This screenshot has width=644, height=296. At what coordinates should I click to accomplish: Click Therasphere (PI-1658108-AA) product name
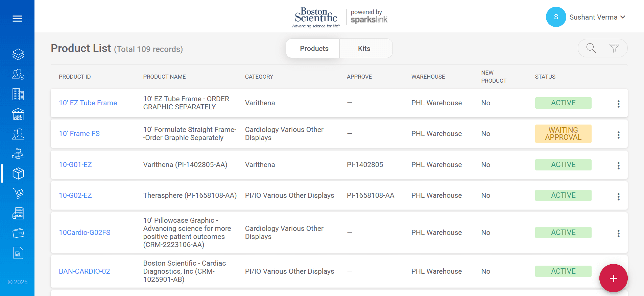coord(190,195)
